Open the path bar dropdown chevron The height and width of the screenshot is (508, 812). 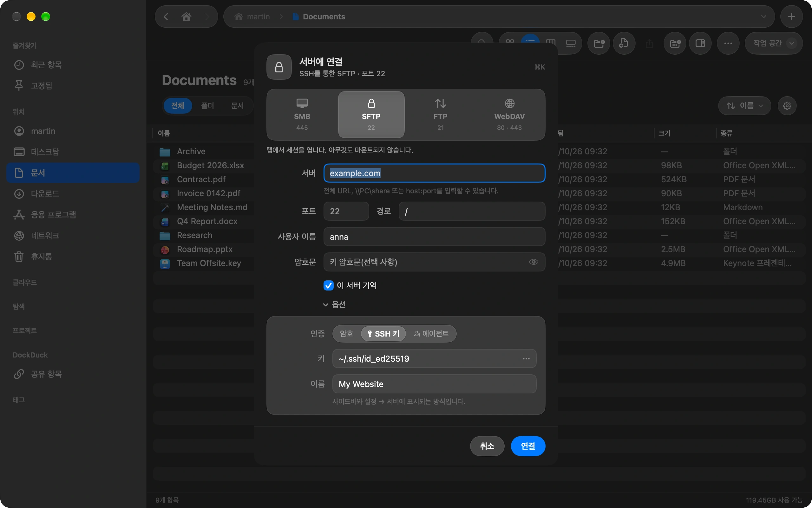coord(763,17)
